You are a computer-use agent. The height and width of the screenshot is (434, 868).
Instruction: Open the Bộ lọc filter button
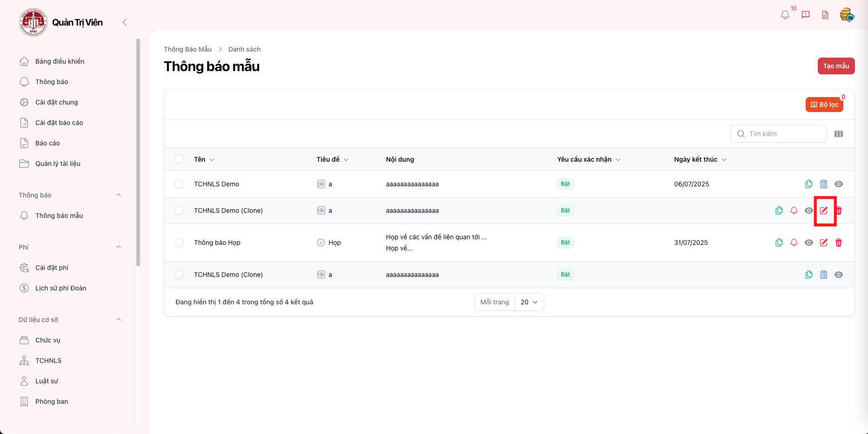tap(824, 105)
